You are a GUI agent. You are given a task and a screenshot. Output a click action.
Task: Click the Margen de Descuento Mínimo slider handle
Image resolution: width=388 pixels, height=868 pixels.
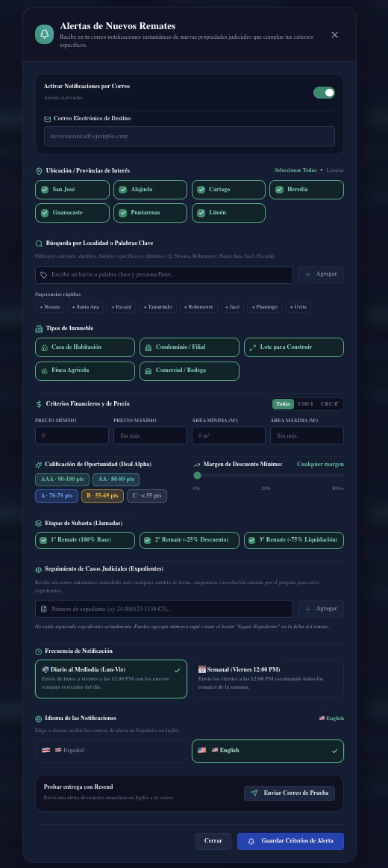(197, 475)
